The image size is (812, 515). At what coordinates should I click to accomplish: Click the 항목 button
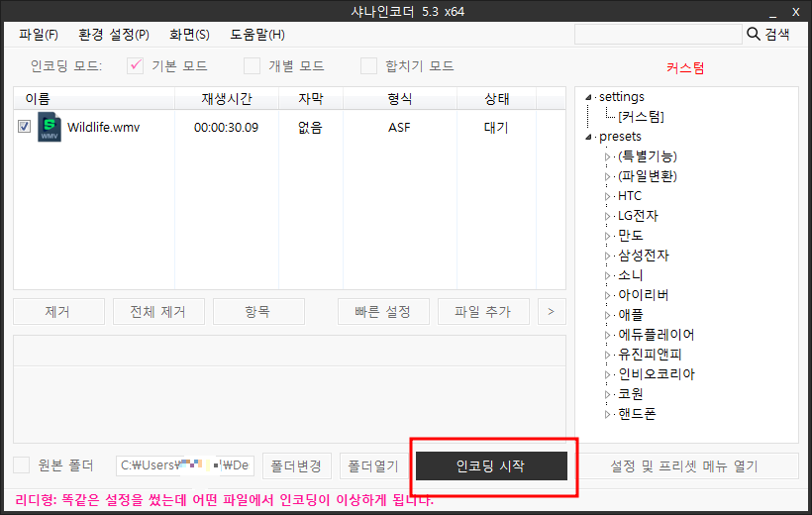258,311
